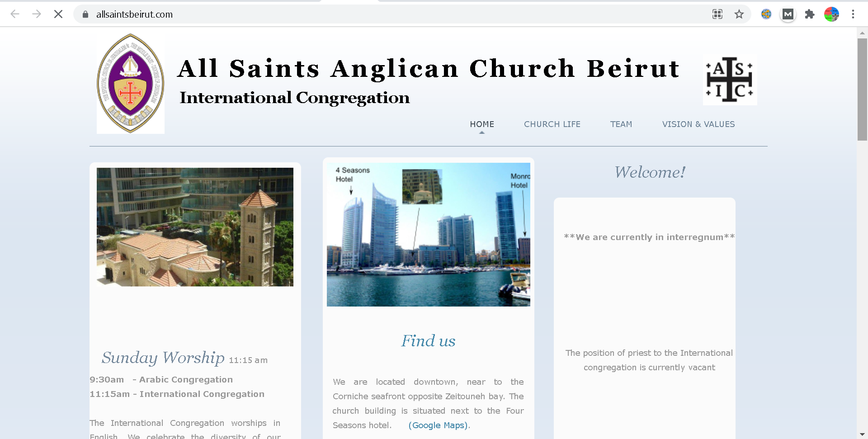Viewport: 868px width, 439px height.
Task: Open the M extension icon
Action: coord(788,14)
